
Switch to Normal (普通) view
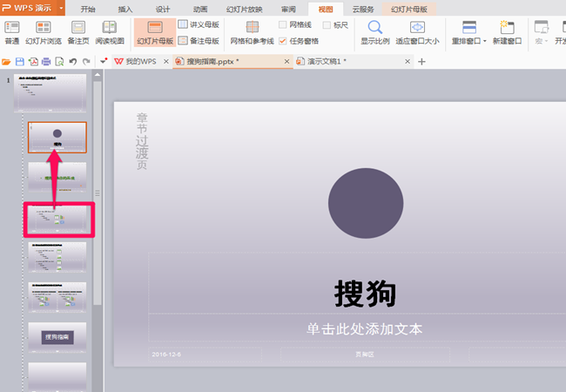12,32
